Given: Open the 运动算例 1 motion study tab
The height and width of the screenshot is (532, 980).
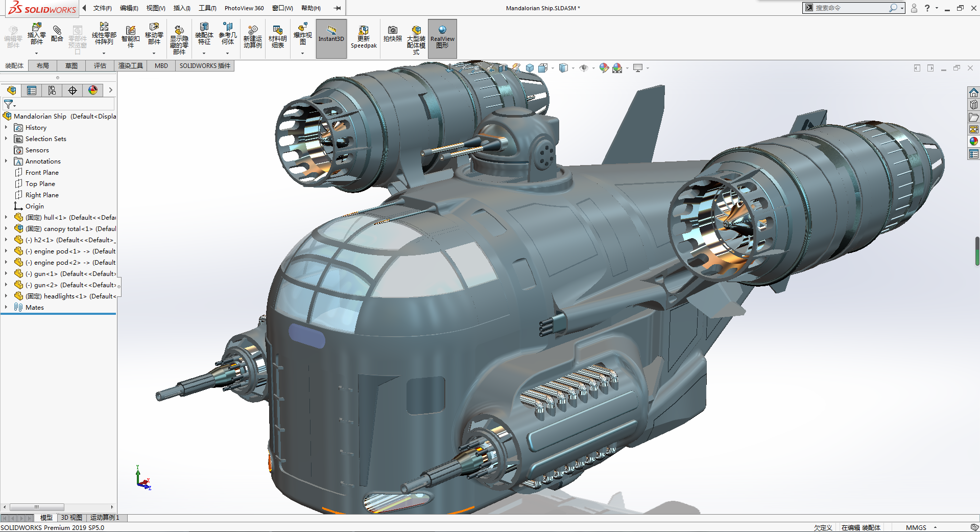Looking at the screenshot, I should (105, 518).
